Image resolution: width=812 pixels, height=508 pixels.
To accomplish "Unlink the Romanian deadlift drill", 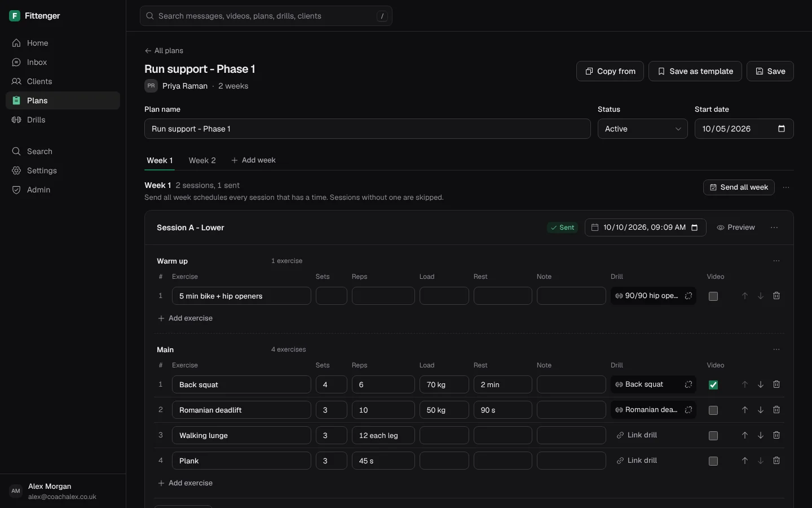I will 689,410.
